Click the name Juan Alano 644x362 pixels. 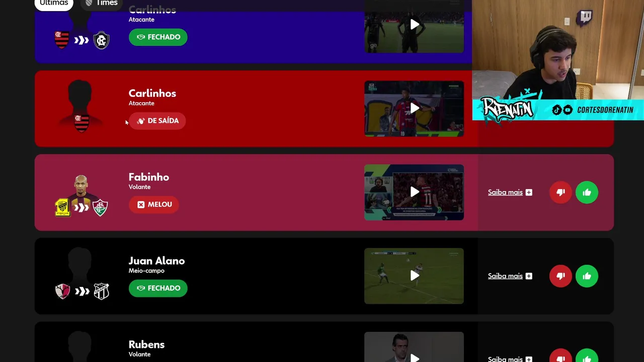pos(156,260)
